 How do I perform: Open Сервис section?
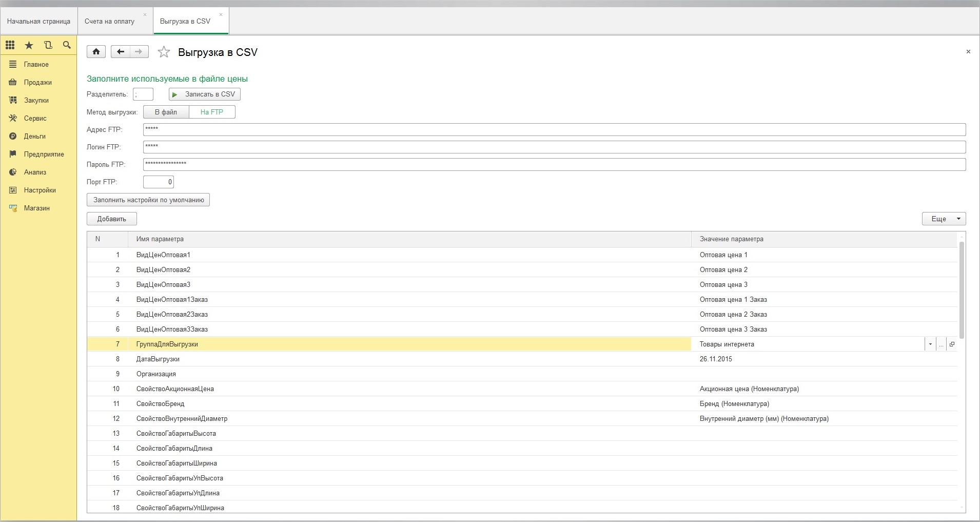point(38,118)
